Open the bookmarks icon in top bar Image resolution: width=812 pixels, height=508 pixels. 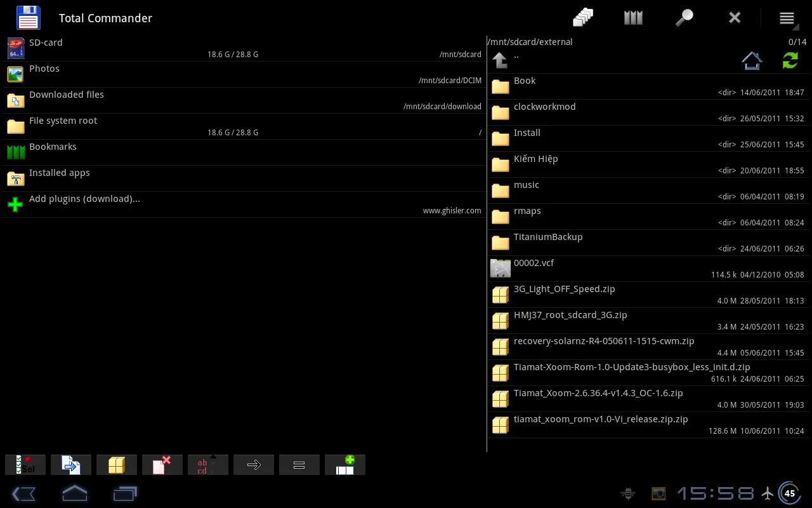point(633,18)
